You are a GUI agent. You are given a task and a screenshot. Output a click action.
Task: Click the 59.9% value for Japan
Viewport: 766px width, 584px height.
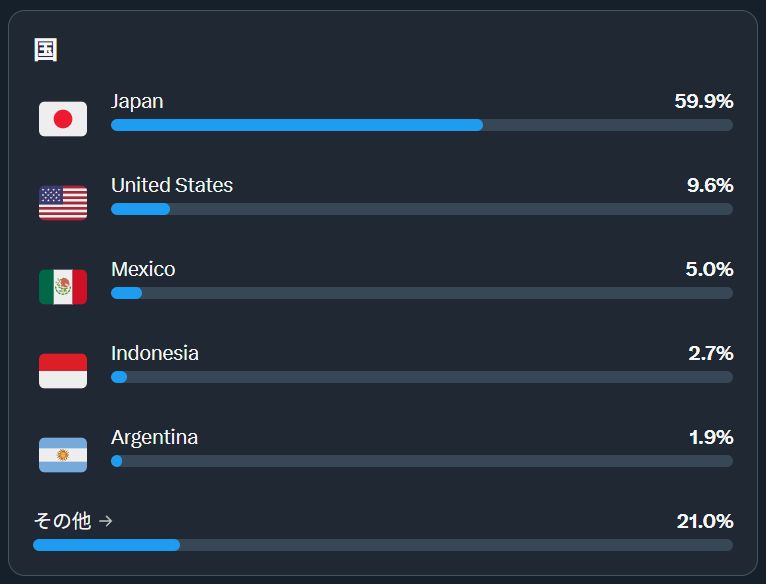pos(703,101)
